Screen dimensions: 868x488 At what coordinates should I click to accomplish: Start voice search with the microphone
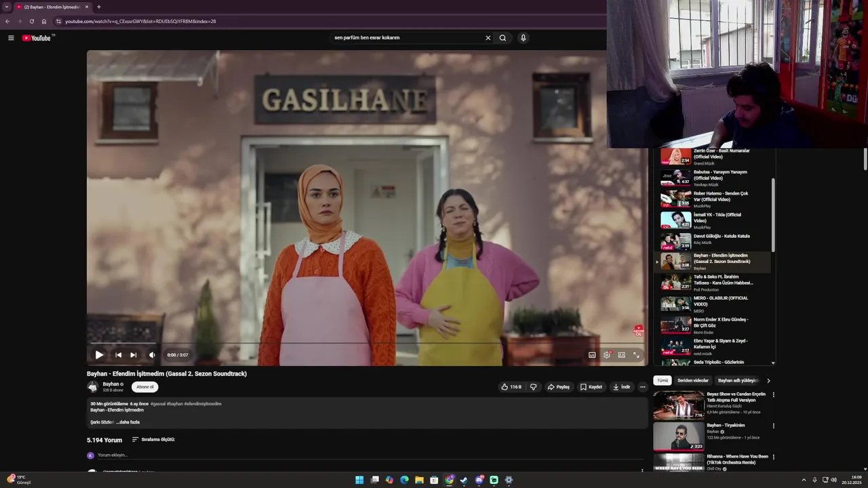(523, 38)
